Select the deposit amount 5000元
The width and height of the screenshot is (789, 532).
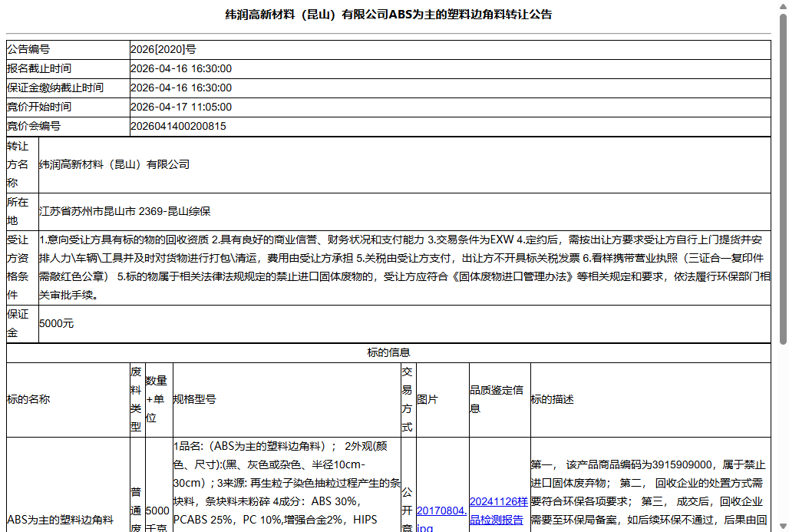coord(56,324)
